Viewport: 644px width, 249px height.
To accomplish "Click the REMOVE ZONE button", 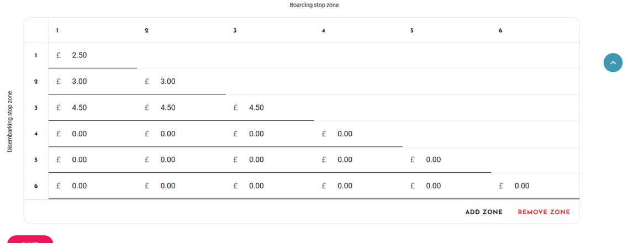I will click(x=544, y=212).
